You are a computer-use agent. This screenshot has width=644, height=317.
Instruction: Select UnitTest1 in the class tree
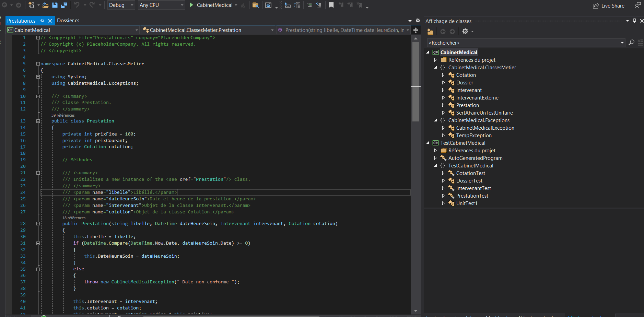467,203
